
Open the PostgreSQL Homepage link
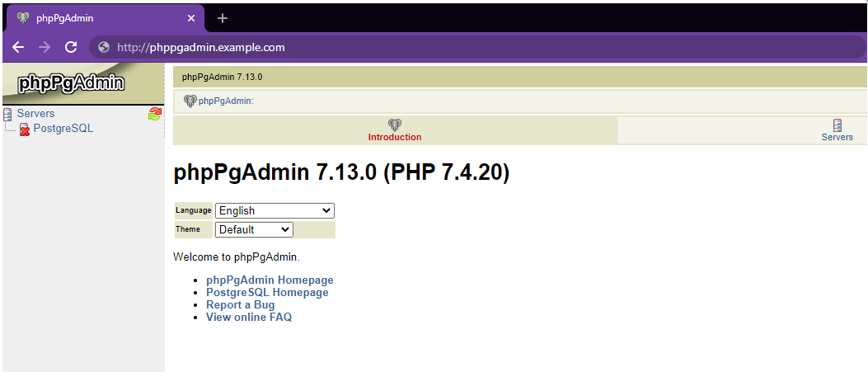click(x=267, y=293)
